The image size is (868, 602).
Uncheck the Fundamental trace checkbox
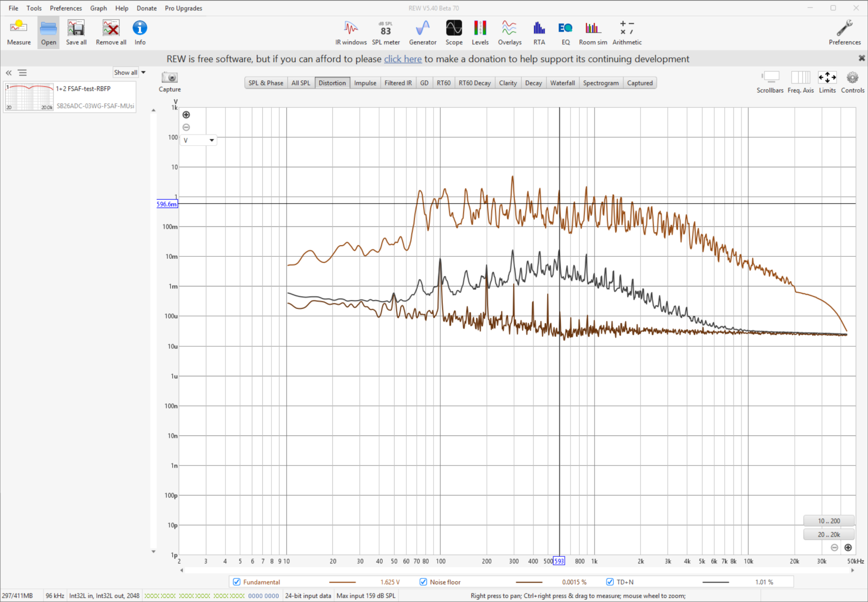tap(237, 582)
